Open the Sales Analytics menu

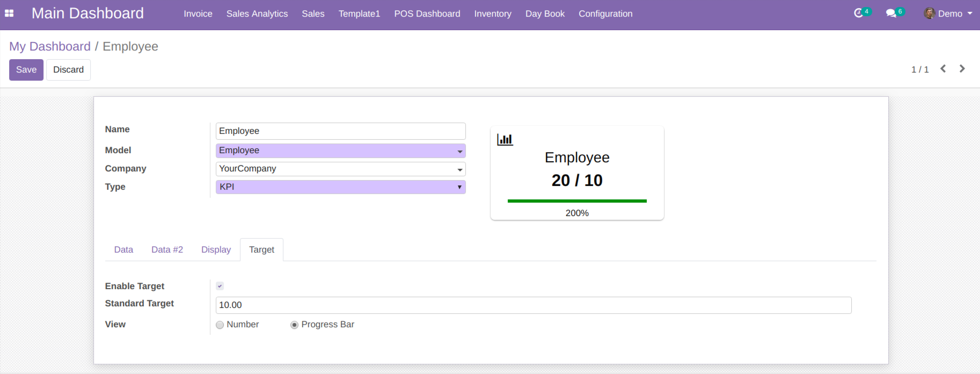pyautogui.click(x=257, y=14)
